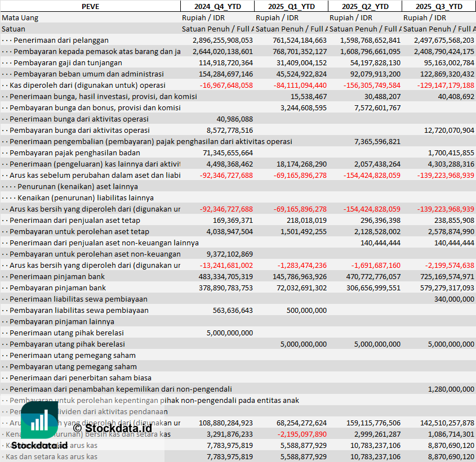
Task: Select Pembayaran untuk perolehan aset tetap label
Action: (79, 231)
